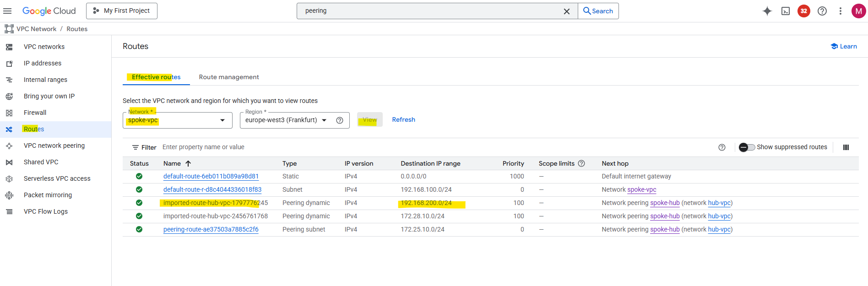Toggle Show suppressed routes switch
868x286 pixels.
(x=747, y=147)
